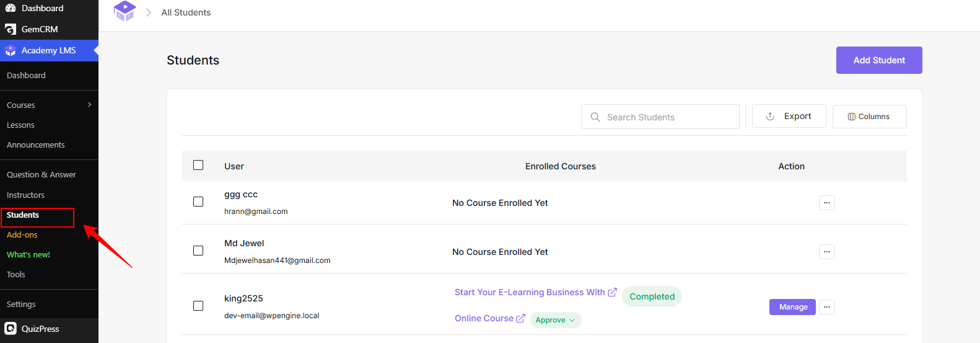Image resolution: width=980 pixels, height=343 pixels.
Task: Click the Add Student button
Action: point(879,60)
